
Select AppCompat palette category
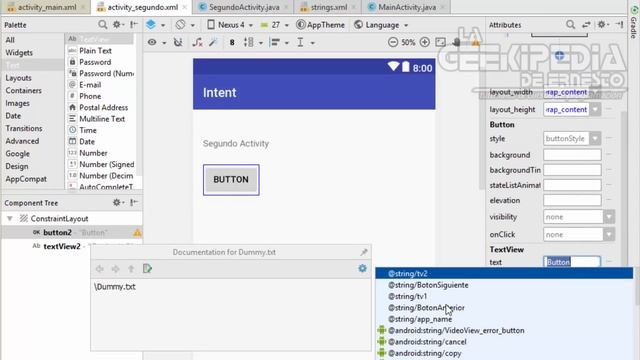pos(26,179)
